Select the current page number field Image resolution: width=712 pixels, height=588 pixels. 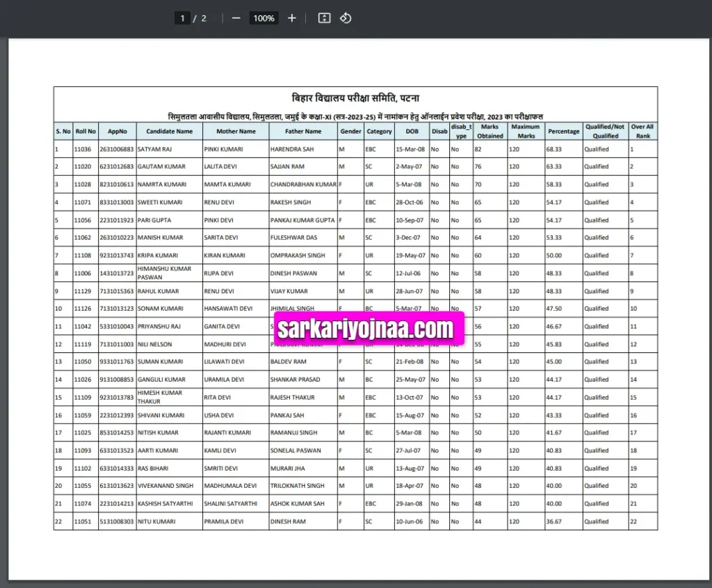coord(183,18)
